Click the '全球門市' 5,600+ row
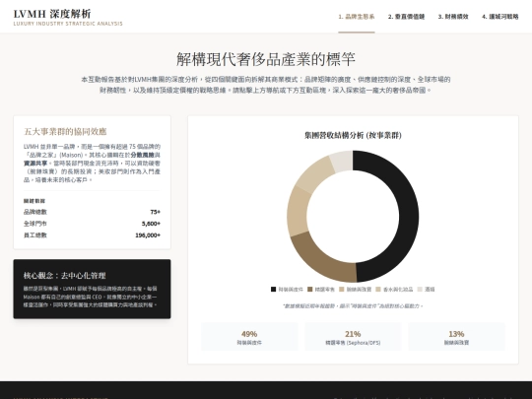The height and width of the screenshot is (399, 532). coord(92,224)
